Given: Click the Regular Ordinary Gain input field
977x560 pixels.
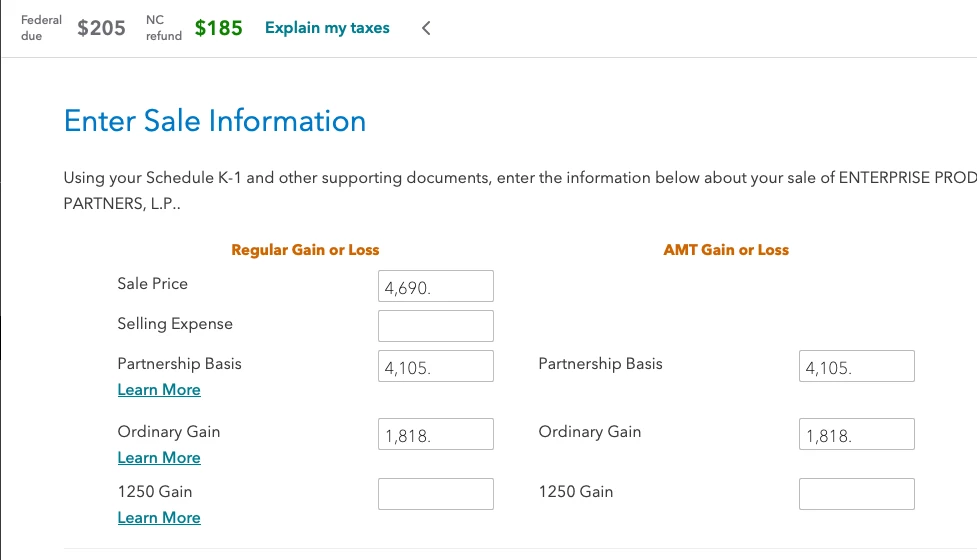Looking at the screenshot, I should click(x=436, y=434).
